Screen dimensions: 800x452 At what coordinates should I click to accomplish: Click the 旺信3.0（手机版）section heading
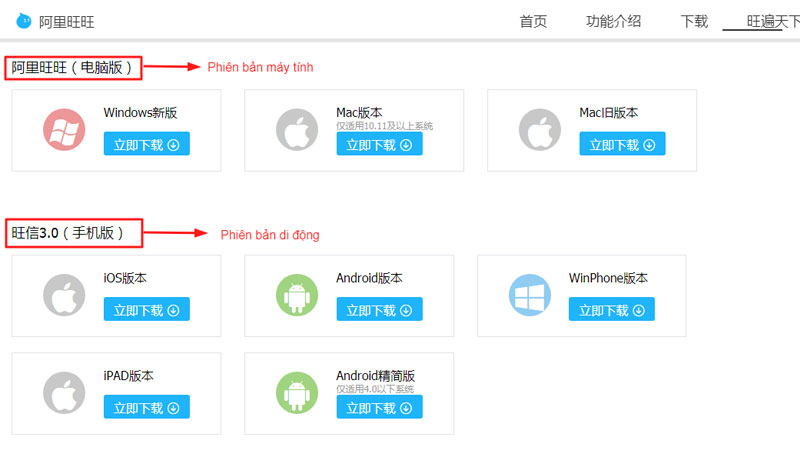pos(68,233)
